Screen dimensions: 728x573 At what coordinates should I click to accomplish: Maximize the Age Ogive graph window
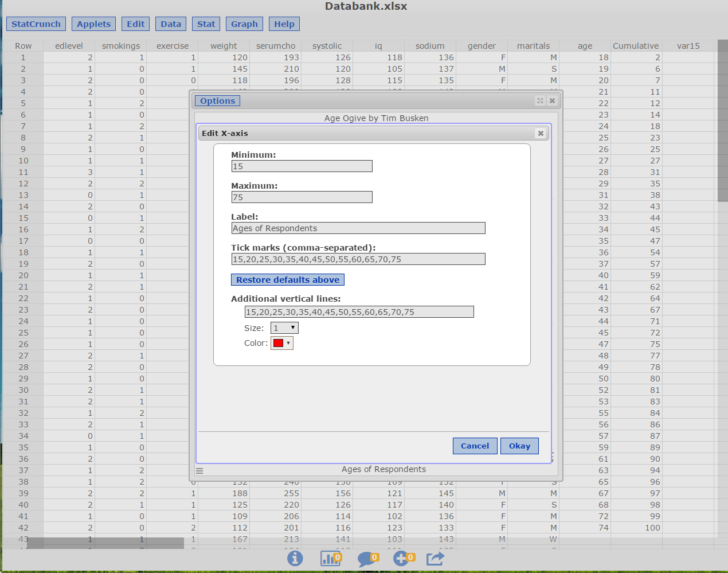pyautogui.click(x=540, y=100)
